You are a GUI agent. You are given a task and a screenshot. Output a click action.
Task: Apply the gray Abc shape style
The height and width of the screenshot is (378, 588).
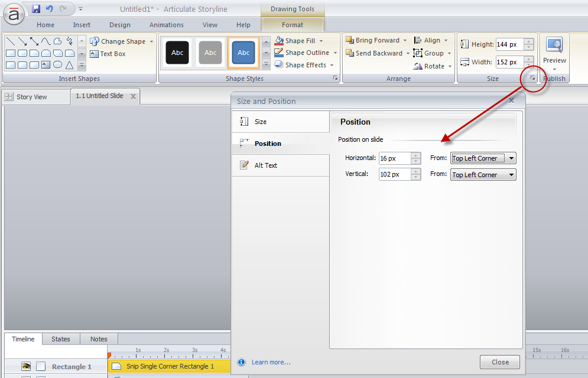click(210, 53)
